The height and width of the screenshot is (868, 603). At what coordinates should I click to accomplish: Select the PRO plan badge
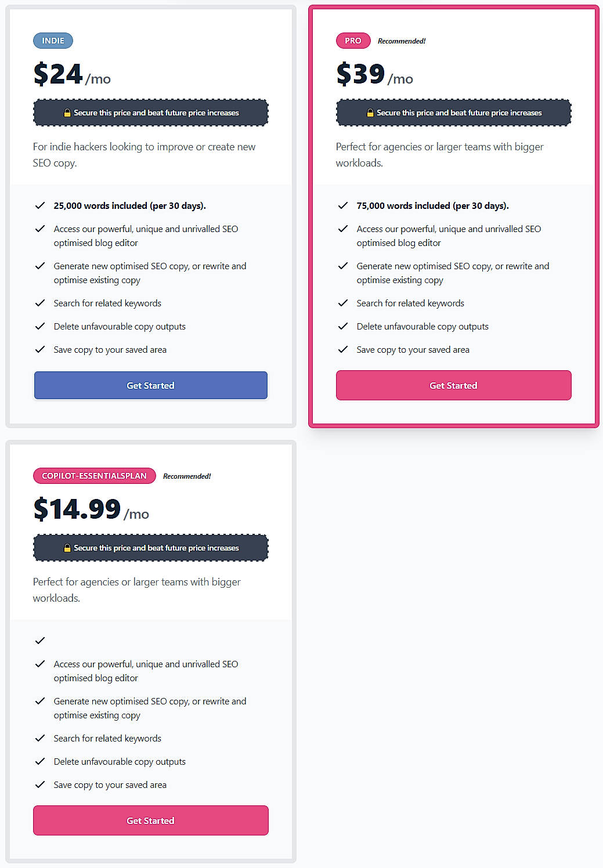(353, 41)
